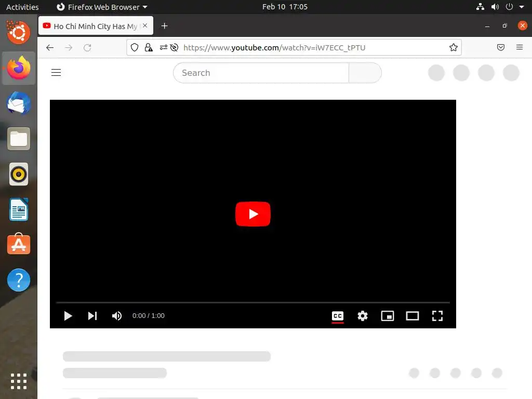Launch Rhythmbox from the dock
Image resolution: width=532 pixels, height=399 pixels.
click(x=18, y=175)
